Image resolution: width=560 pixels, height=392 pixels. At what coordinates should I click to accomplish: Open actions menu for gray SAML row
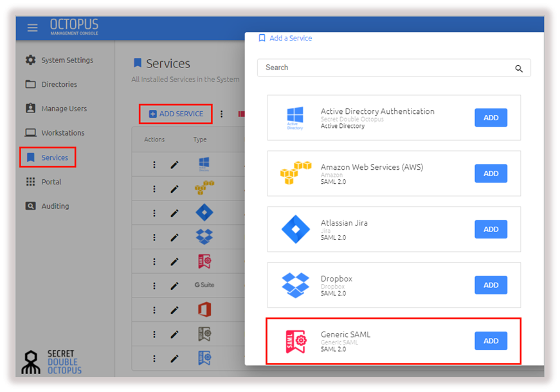click(154, 334)
